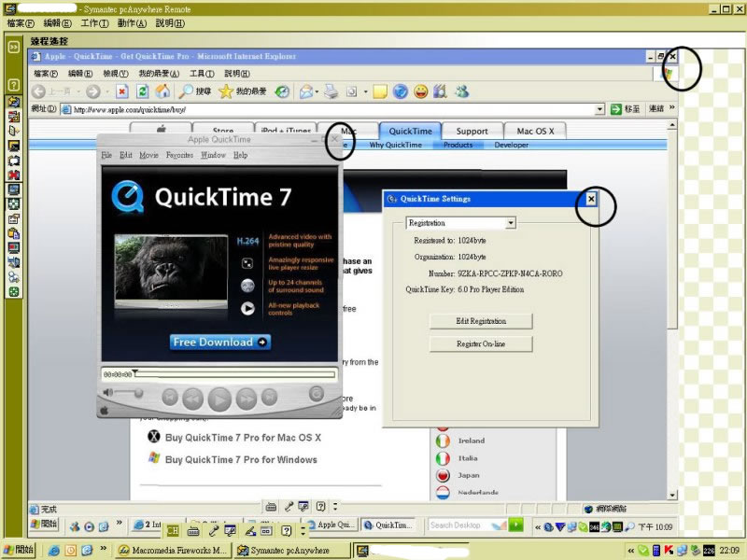Screen dimensions: 747x560
Task: Click IE Stop loading icon
Action: point(122,91)
